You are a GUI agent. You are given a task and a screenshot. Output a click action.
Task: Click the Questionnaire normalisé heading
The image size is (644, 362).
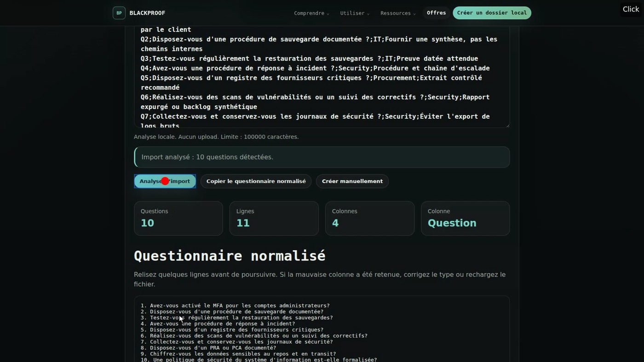click(230, 256)
